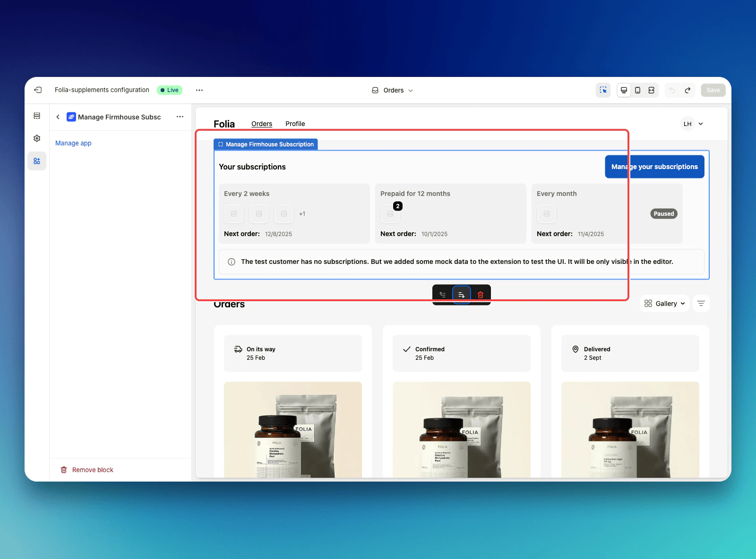
Task: Open the Gallery view dropdown
Action: 664,303
